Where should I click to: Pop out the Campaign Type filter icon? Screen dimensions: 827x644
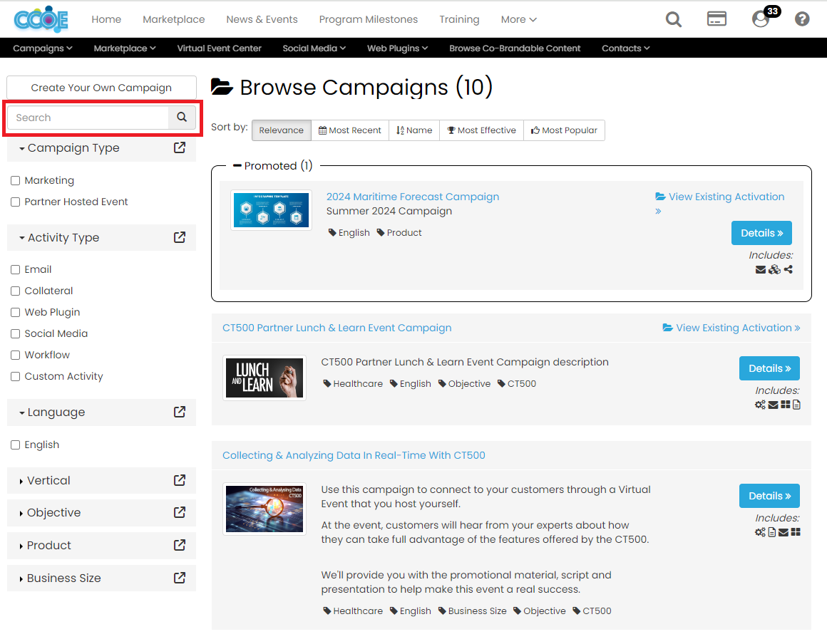[x=180, y=147]
